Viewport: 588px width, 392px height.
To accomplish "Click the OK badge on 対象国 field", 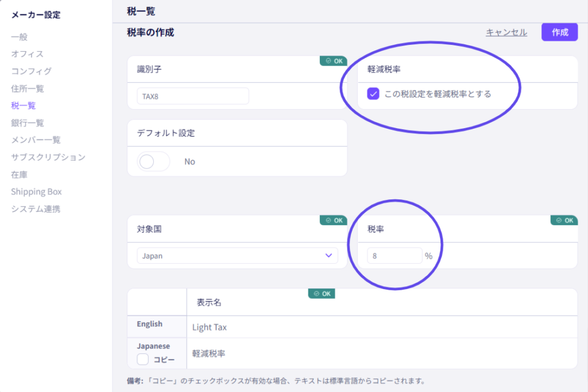I will [x=334, y=220].
